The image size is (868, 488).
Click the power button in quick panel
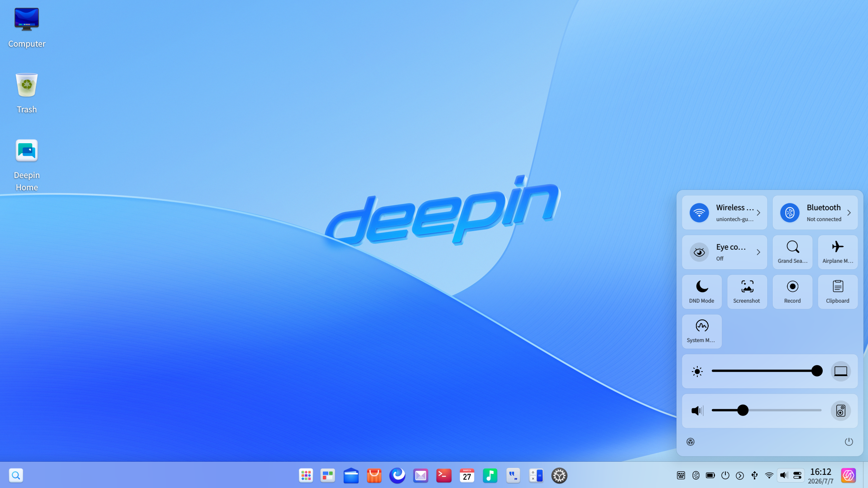(849, 442)
